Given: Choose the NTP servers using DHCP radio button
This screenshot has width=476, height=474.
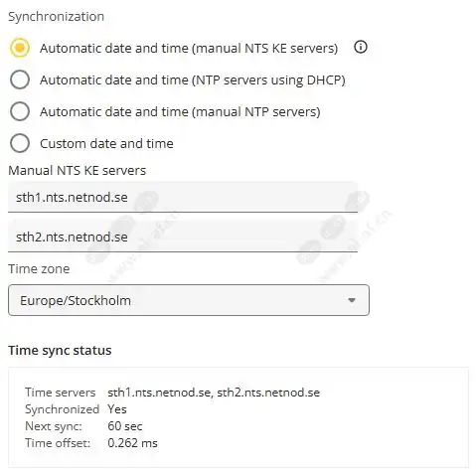Looking at the screenshot, I should tap(20, 79).
